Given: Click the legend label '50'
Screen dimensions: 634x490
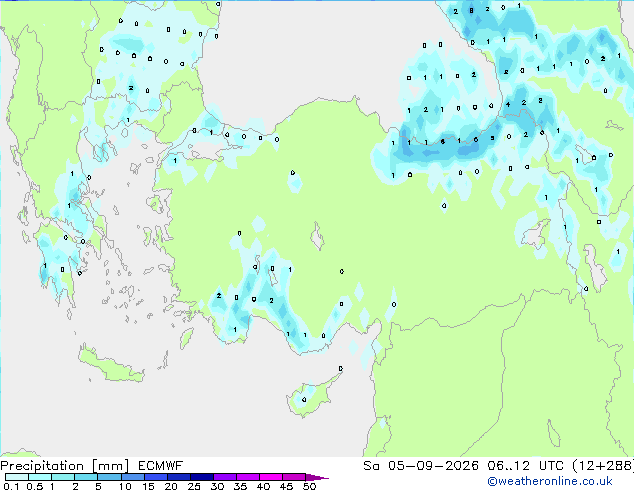Looking at the screenshot, I should [309, 486].
